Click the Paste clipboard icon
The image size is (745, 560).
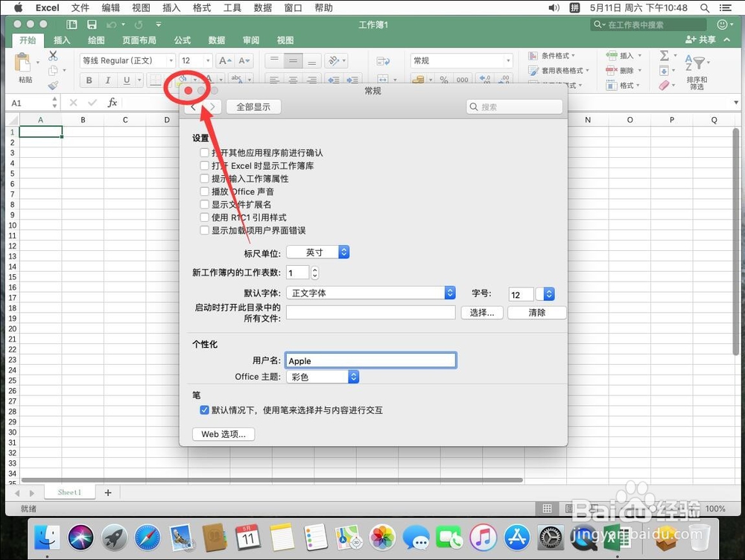point(22,63)
